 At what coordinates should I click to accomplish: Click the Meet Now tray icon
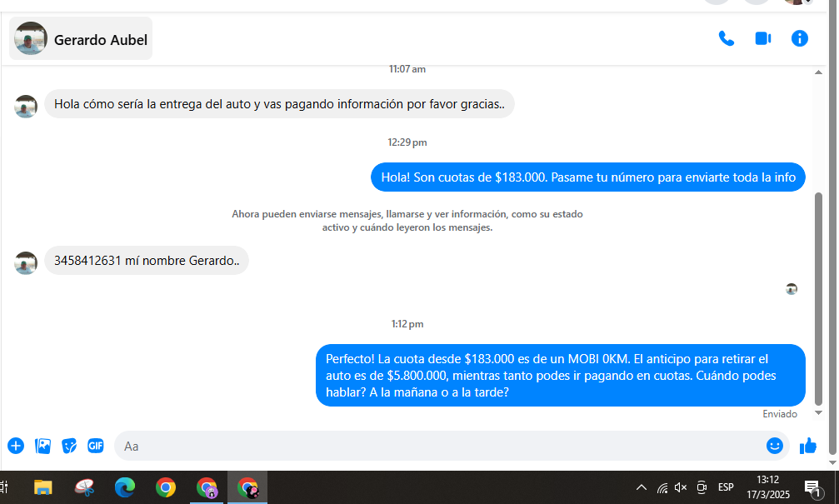[702, 487]
